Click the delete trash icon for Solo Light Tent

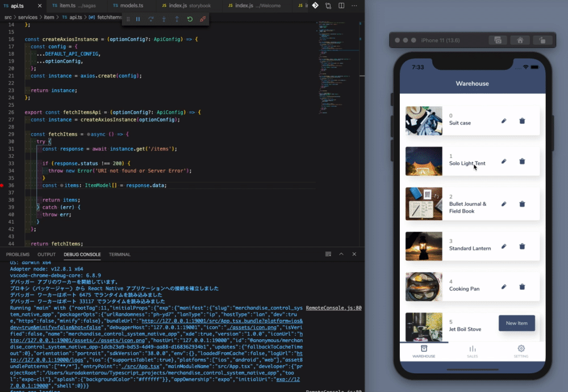(522, 162)
